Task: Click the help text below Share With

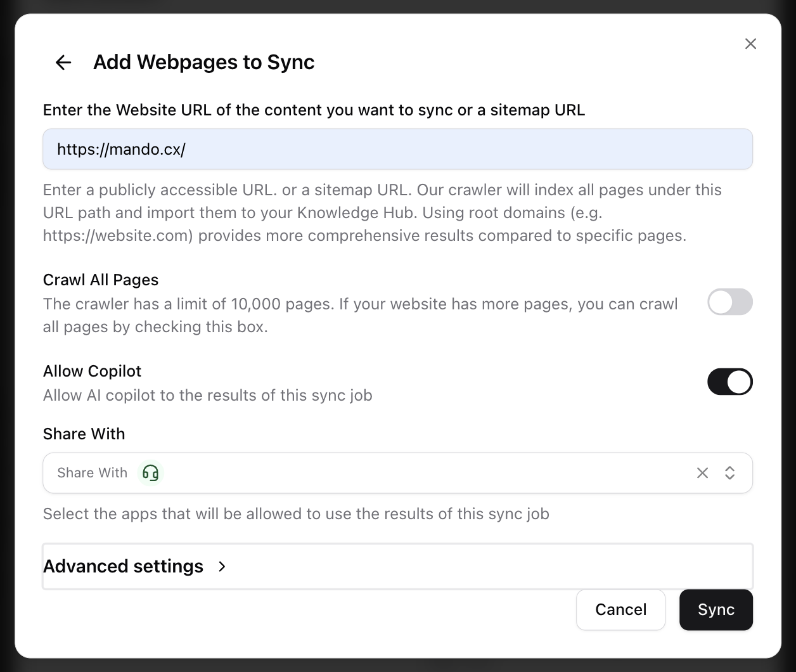Action: pyautogui.click(x=296, y=514)
